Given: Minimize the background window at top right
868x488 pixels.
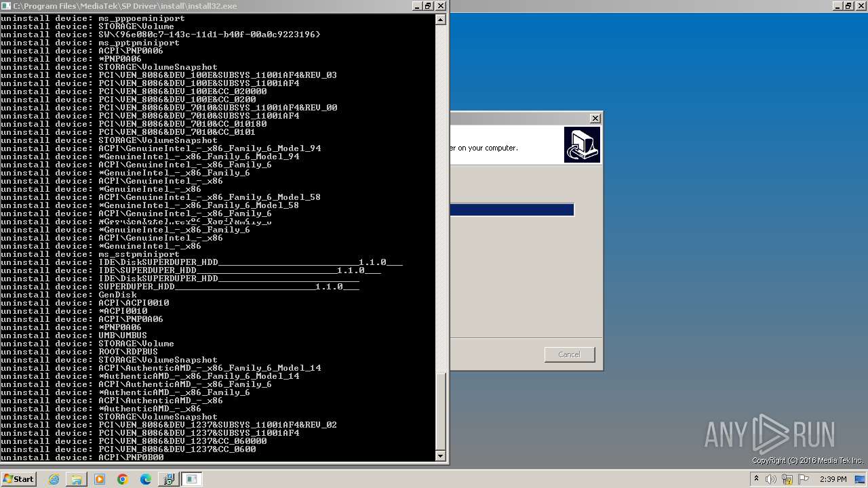Looking at the screenshot, I should coord(837,5).
